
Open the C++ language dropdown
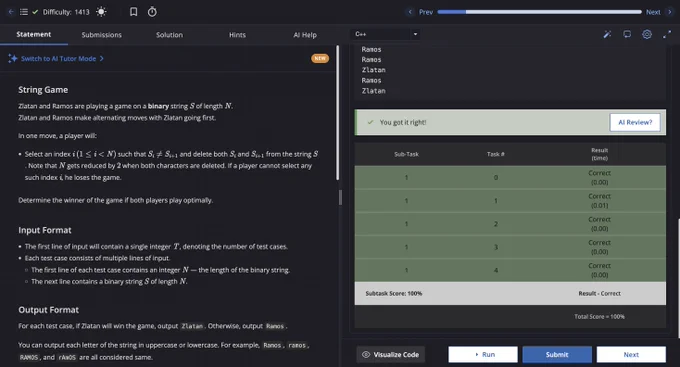(385, 34)
